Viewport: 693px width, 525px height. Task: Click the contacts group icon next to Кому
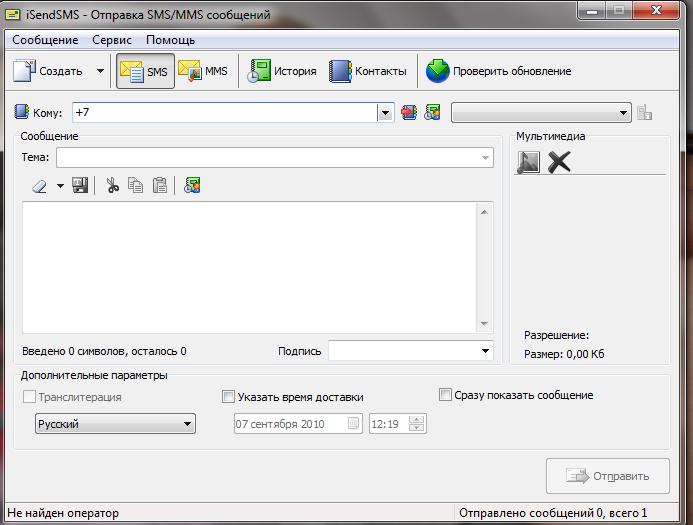click(x=432, y=112)
